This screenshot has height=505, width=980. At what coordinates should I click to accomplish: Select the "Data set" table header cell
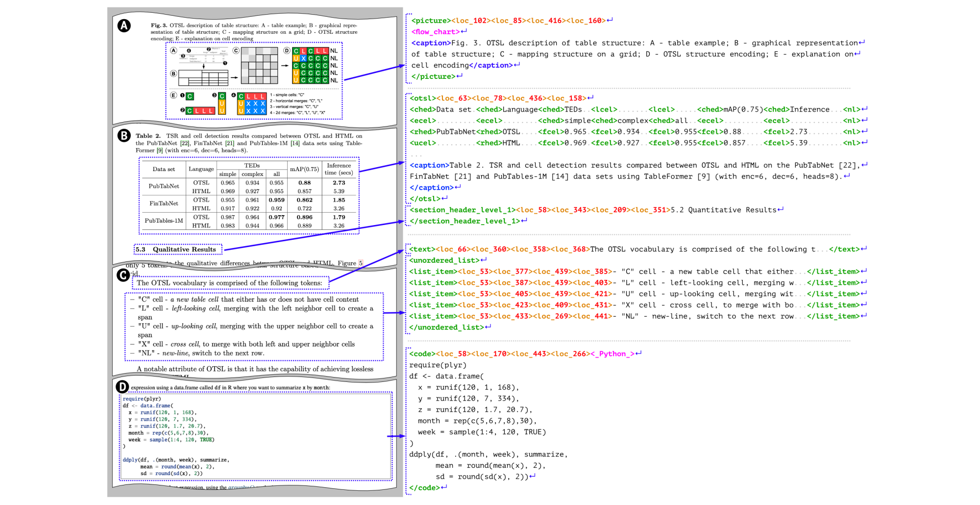coord(163,169)
